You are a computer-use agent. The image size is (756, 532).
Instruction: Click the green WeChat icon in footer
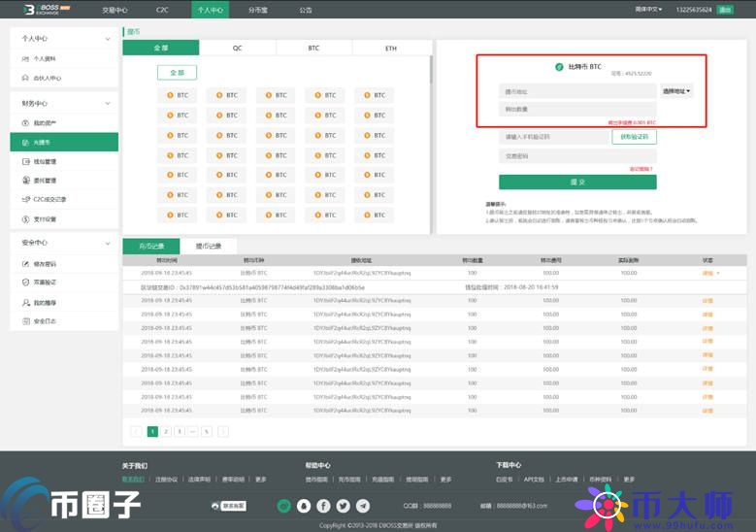pyautogui.click(x=284, y=506)
